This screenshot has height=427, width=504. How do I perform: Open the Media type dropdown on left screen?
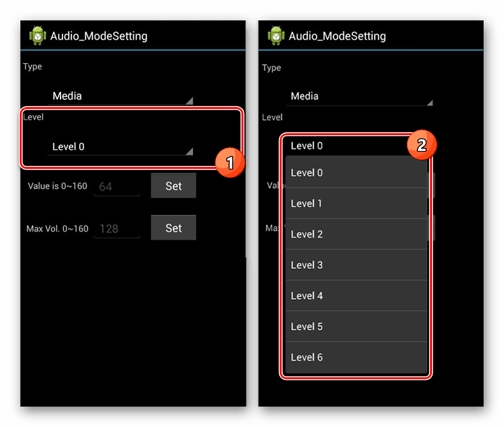tap(120, 96)
